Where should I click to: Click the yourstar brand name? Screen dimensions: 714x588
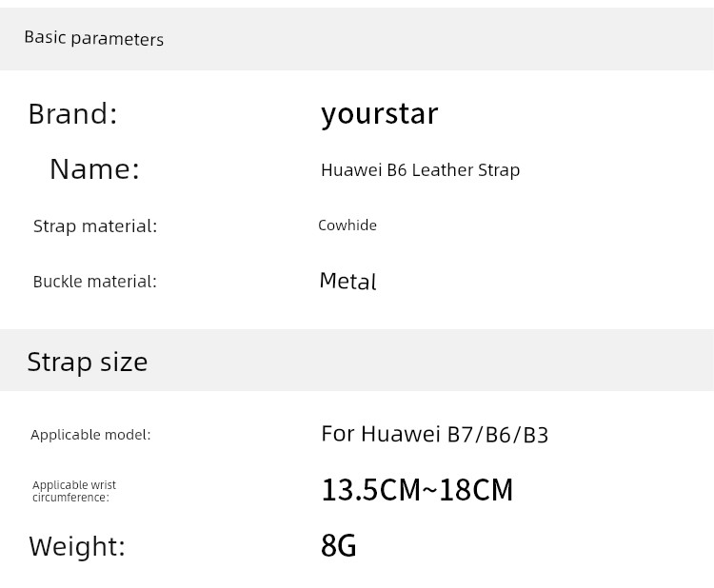379,114
